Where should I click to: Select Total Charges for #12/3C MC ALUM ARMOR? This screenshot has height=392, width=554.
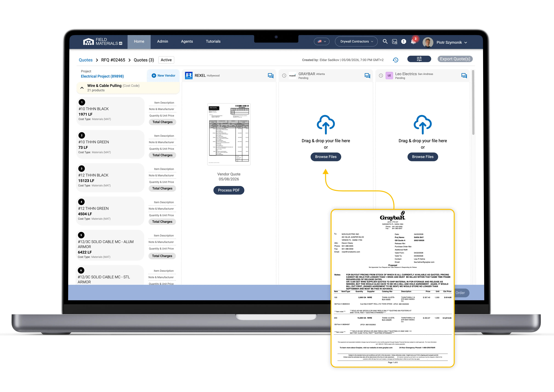pos(162,256)
